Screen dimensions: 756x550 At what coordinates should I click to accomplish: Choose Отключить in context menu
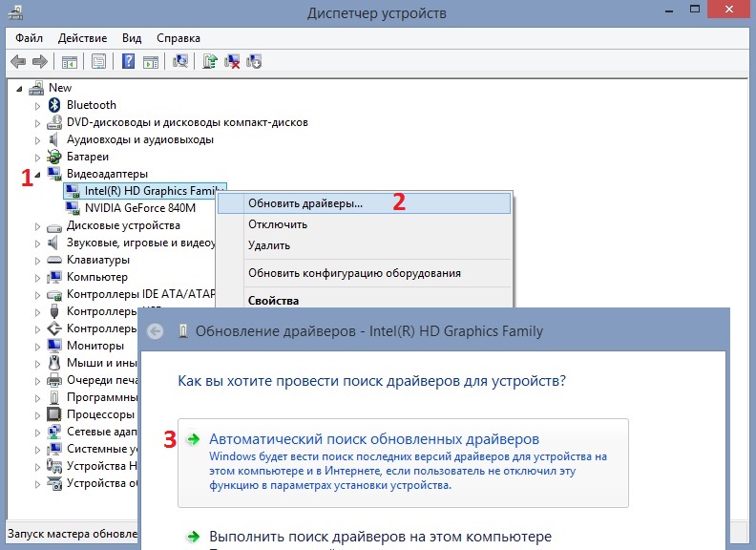[x=364, y=224]
